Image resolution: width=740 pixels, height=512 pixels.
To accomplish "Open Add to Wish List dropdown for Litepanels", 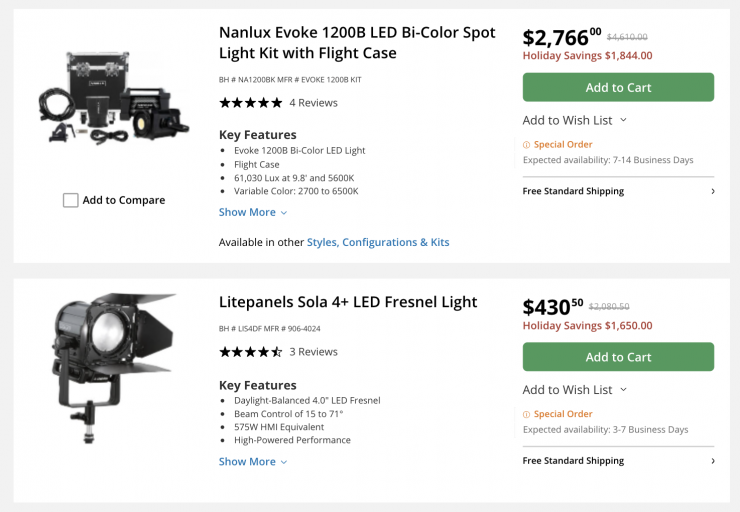I will coord(575,390).
